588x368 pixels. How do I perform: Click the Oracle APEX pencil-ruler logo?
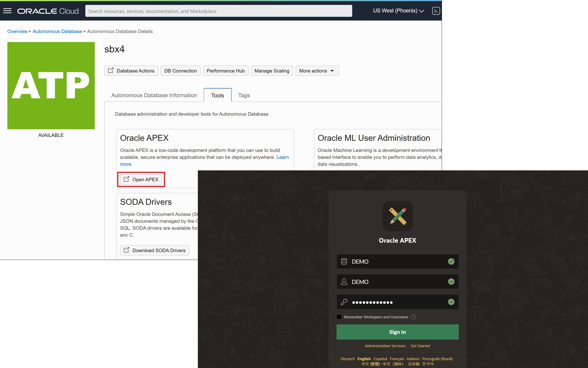[x=397, y=216]
